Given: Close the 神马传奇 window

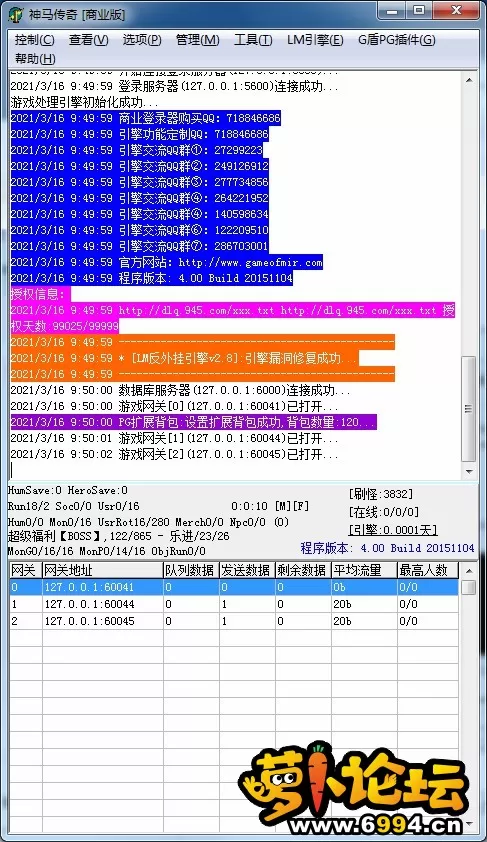Looking at the screenshot, I should coord(456,11).
